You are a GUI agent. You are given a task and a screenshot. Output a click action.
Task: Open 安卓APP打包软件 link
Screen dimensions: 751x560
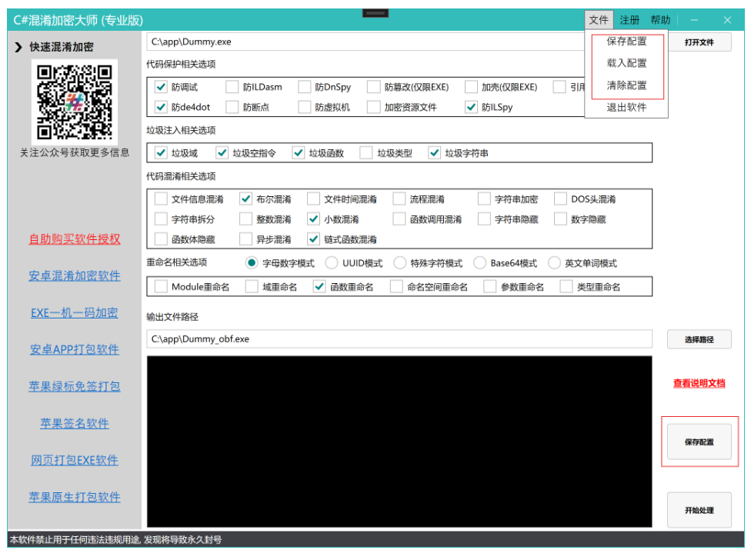click(x=74, y=349)
